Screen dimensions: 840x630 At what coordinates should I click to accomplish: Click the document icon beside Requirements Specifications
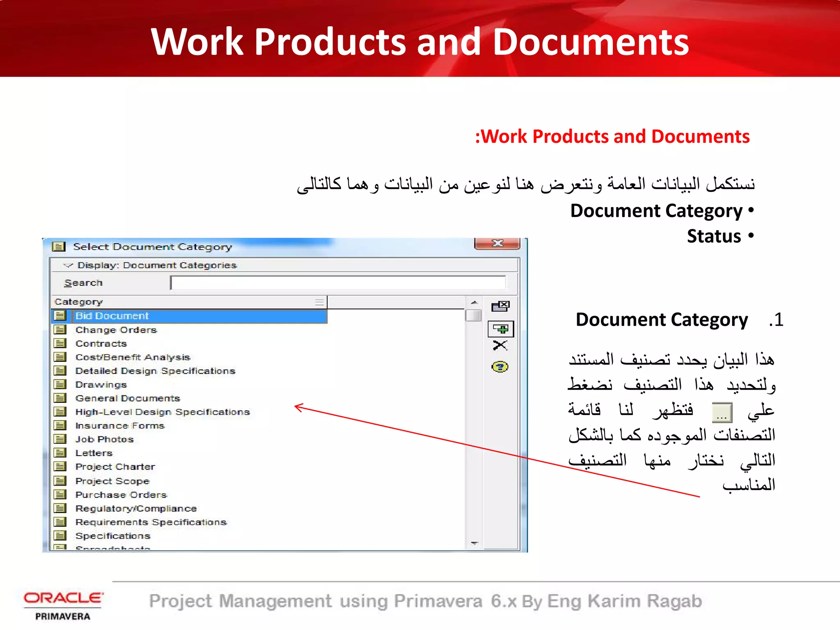pyautogui.click(x=60, y=522)
